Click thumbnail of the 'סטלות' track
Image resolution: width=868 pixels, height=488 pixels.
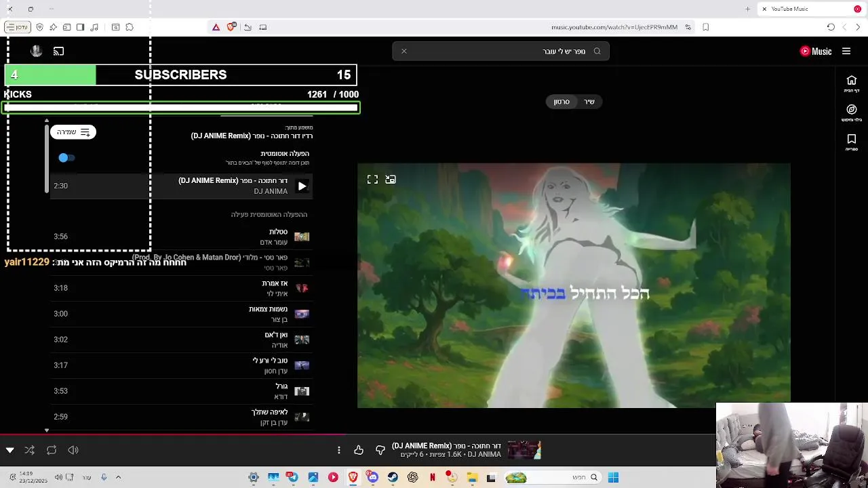(302, 237)
